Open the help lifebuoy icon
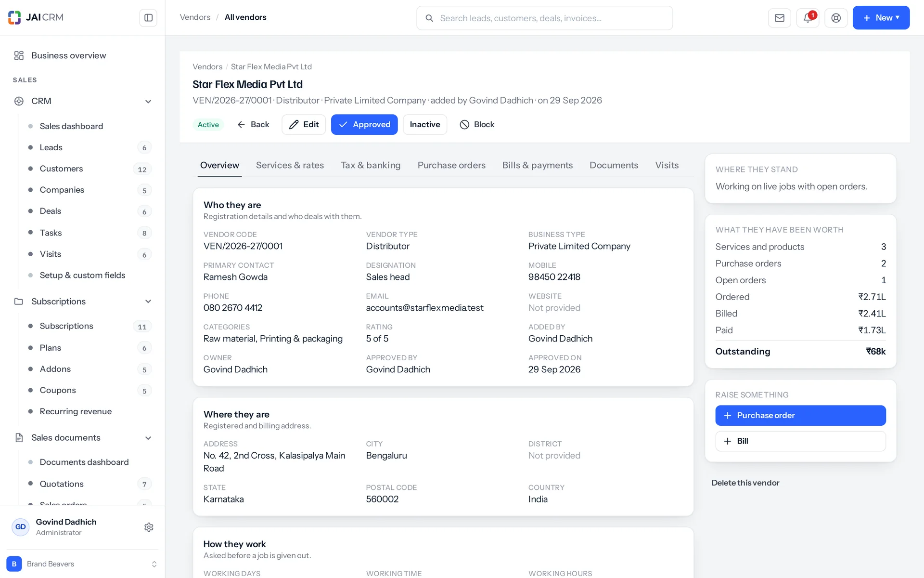This screenshot has width=924, height=578. click(836, 18)
